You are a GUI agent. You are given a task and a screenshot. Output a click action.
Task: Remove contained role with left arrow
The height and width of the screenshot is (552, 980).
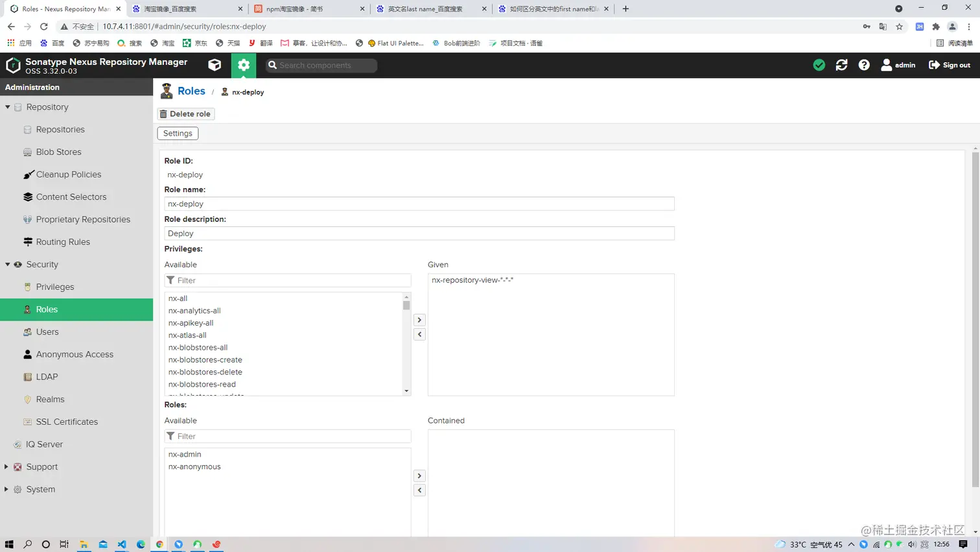419,490
